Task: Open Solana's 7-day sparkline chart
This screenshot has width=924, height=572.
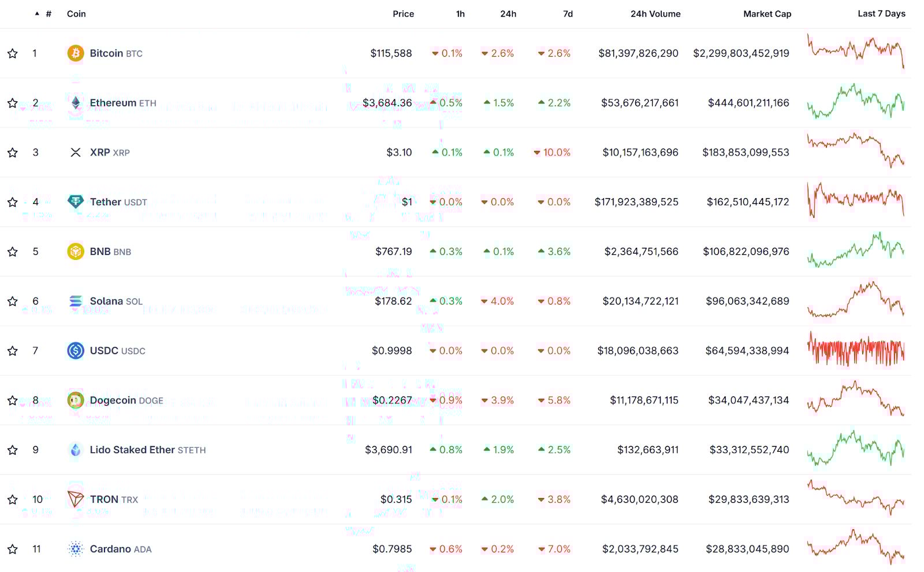Action: [x=856, y=299]
